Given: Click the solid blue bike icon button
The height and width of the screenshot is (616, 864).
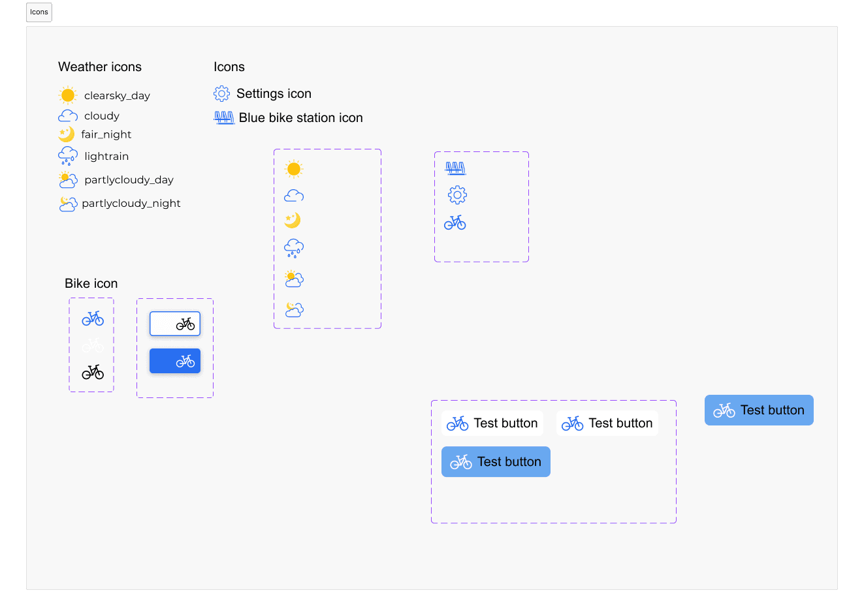Looking at the screenshot, I should 175,361.
